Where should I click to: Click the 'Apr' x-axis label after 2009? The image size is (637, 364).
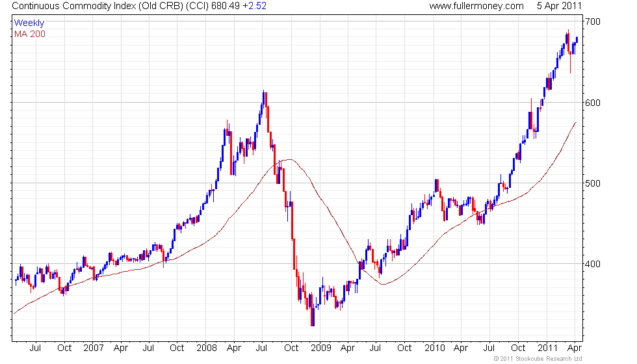(347, 348)
